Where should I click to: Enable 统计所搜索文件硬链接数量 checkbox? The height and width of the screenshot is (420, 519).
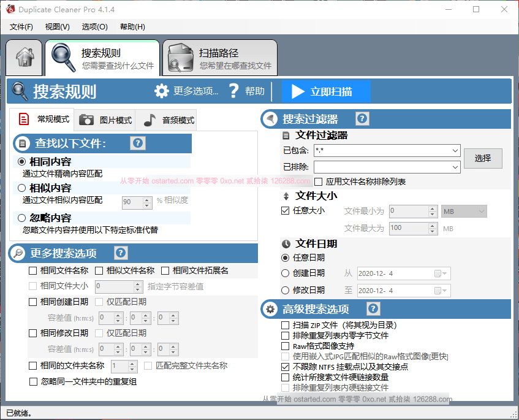coord(286,377)
